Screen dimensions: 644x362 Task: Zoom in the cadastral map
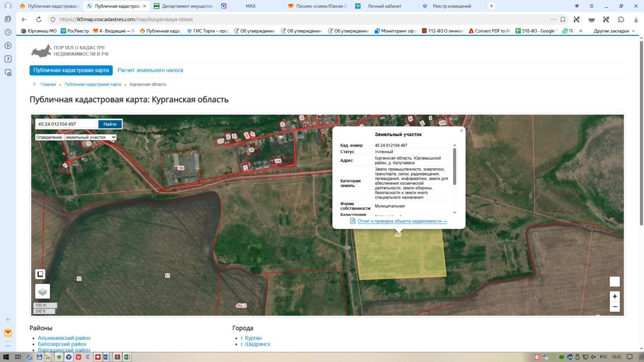click(x=614, y=296)
